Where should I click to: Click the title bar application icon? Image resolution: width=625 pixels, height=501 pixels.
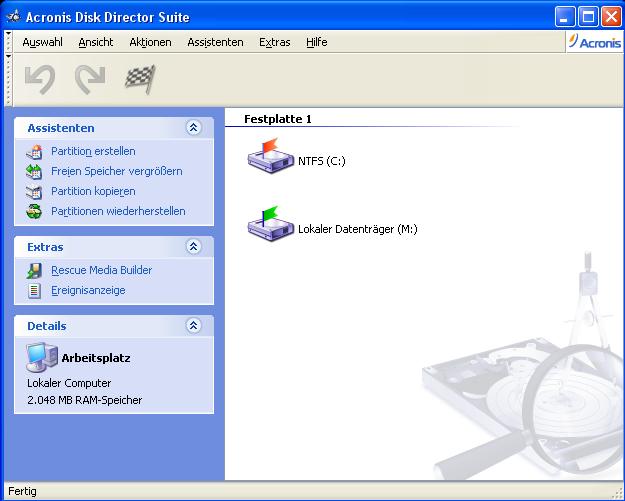13,16
